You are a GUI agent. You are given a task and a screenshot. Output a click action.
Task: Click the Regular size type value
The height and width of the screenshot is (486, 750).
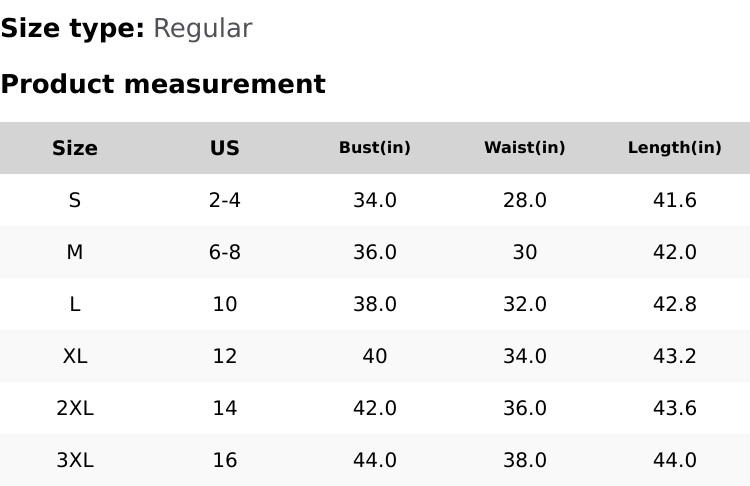202,29
